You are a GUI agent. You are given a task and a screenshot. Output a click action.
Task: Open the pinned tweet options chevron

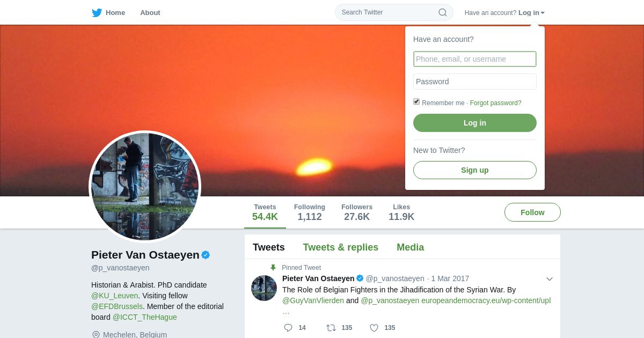(x=550, y=279)
